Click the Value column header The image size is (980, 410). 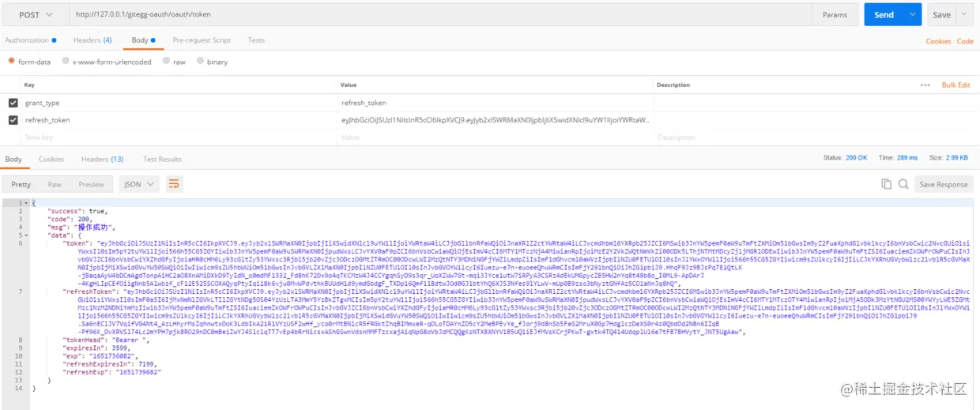pyautogui.click(x=349, y=85)
